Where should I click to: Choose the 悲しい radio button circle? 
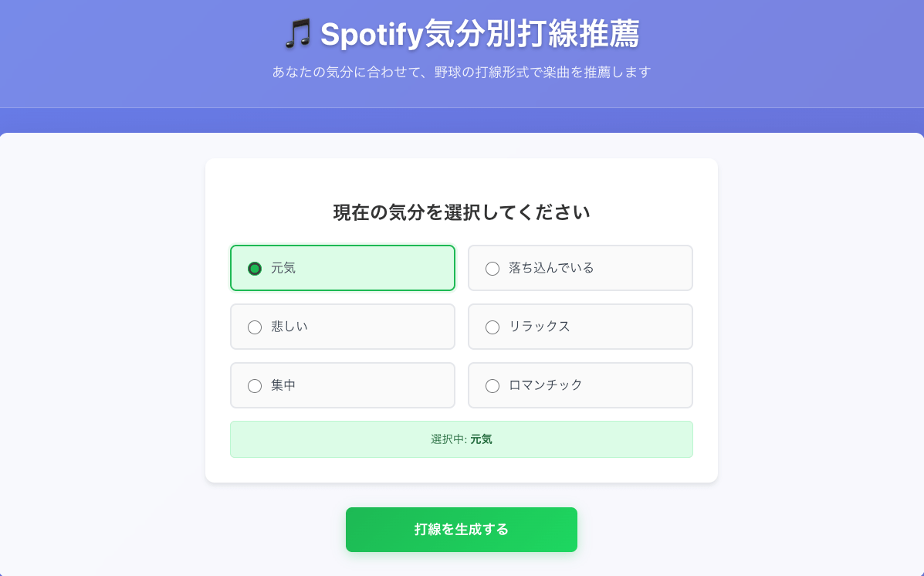tap(255, 327)
